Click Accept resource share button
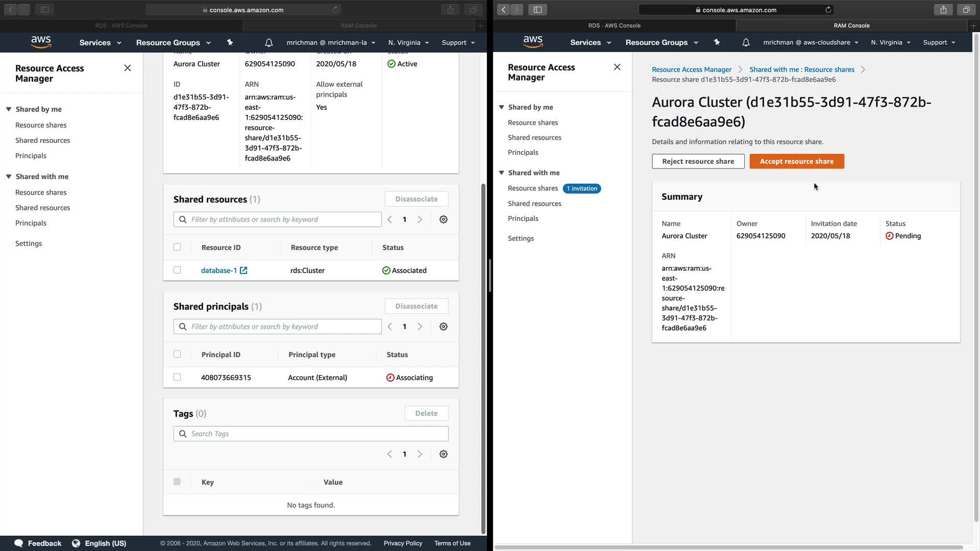Image resolution: width=980 pixels, height=551 pixels. point(796,161)
